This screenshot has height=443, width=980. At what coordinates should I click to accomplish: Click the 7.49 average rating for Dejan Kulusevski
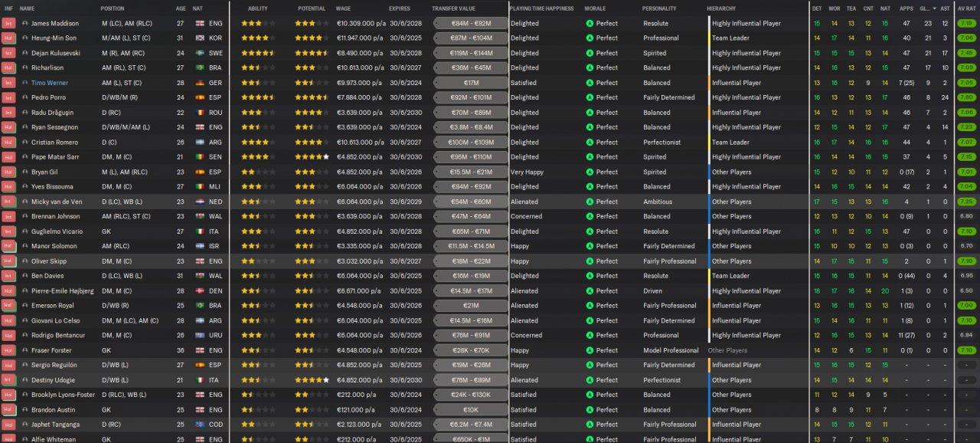(x=966, y=53)
